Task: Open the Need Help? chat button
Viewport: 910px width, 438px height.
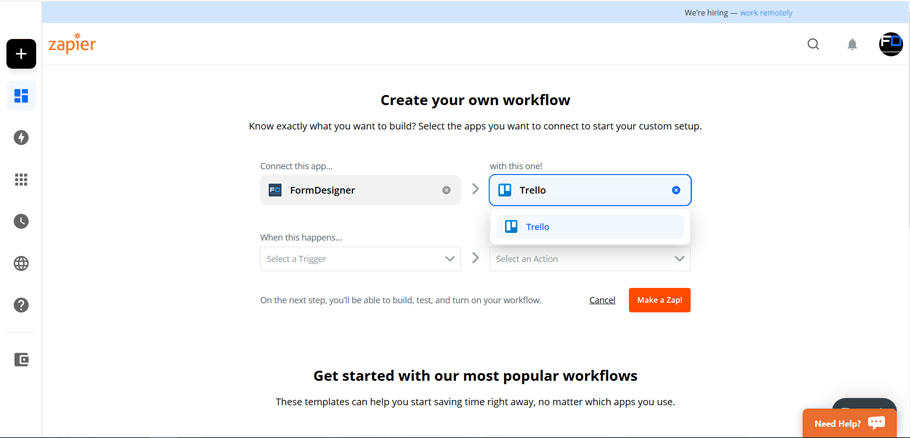Action: tap(849, 423)
